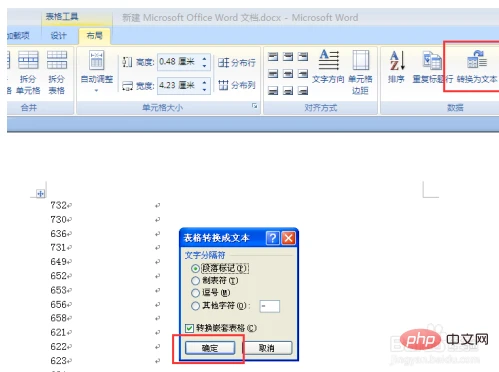The image size is (499, 372).
Task: Close the table-to-text dialog
Action: coord(288,238)
